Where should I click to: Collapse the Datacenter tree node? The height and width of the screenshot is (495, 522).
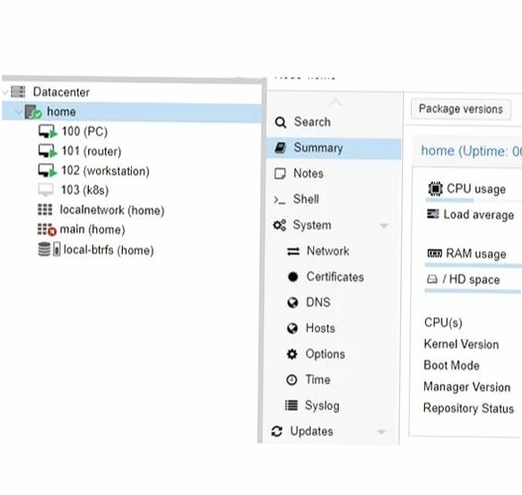5,92
